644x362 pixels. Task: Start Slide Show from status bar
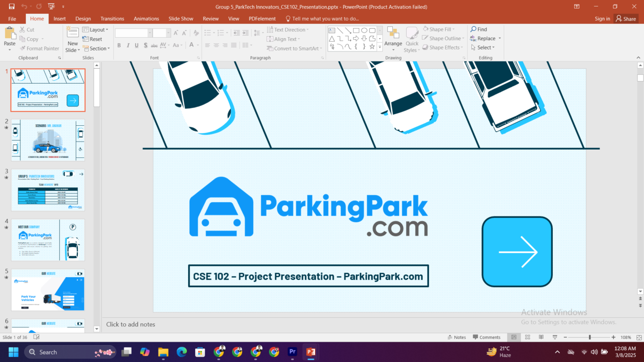click(554, 337)
